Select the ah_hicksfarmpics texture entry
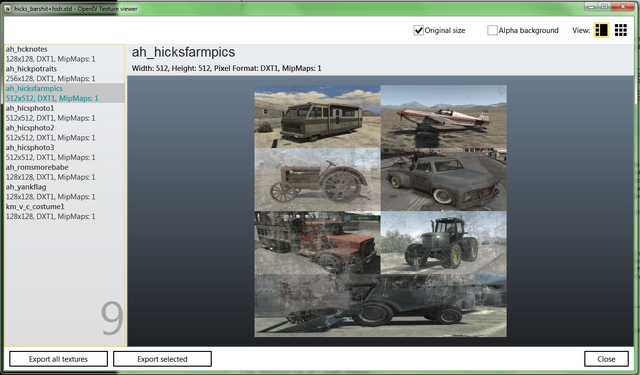 [x=64, y=93]
